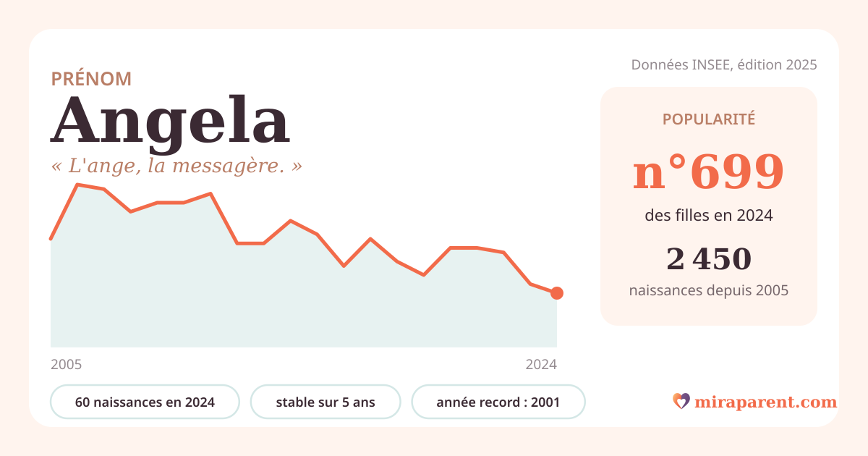Click the chart's highest peak point

click(x=77, y=185)
